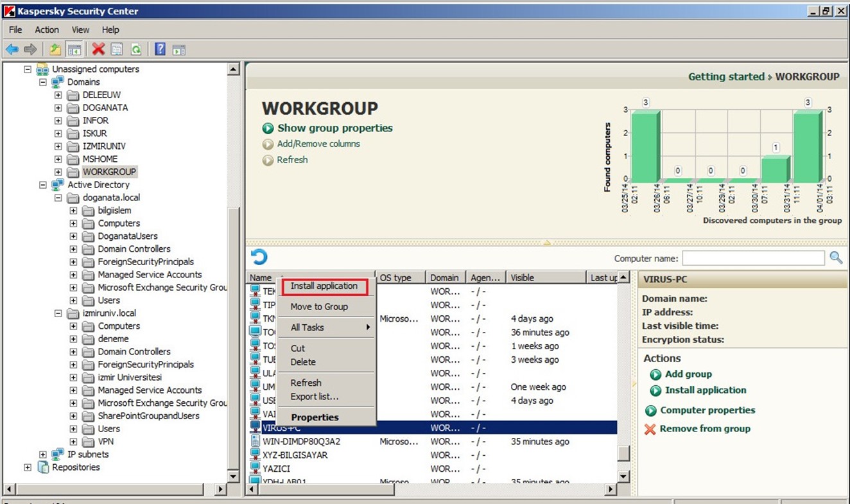The width and height of the screenshot is (850, 504).
Task: Open Properties via toolbar sheet icon
Action: (x=117, y=49)
